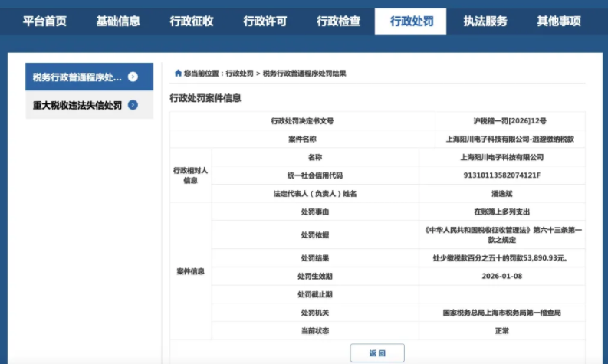This screenshot has height=364, width=608.
Task: Click the 行政处罚 breadcrumb link
Action: (239, 74)
